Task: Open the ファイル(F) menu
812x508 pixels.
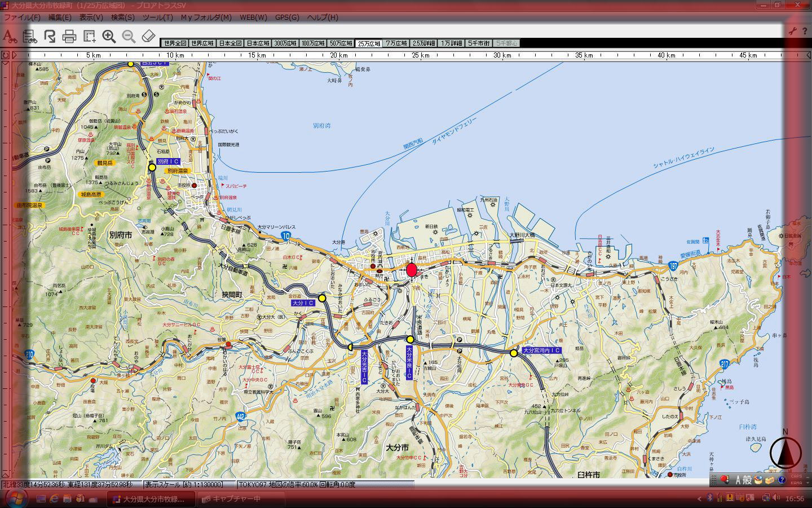Action: [x=22, y=17]
